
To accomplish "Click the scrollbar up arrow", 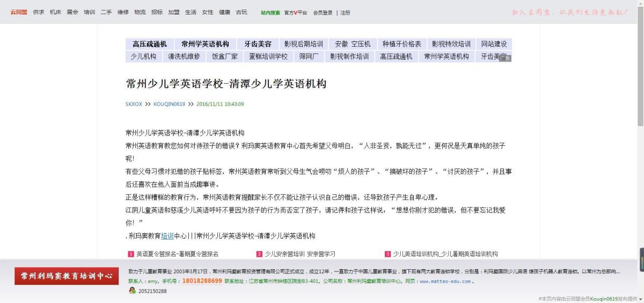I will (640, 3).
